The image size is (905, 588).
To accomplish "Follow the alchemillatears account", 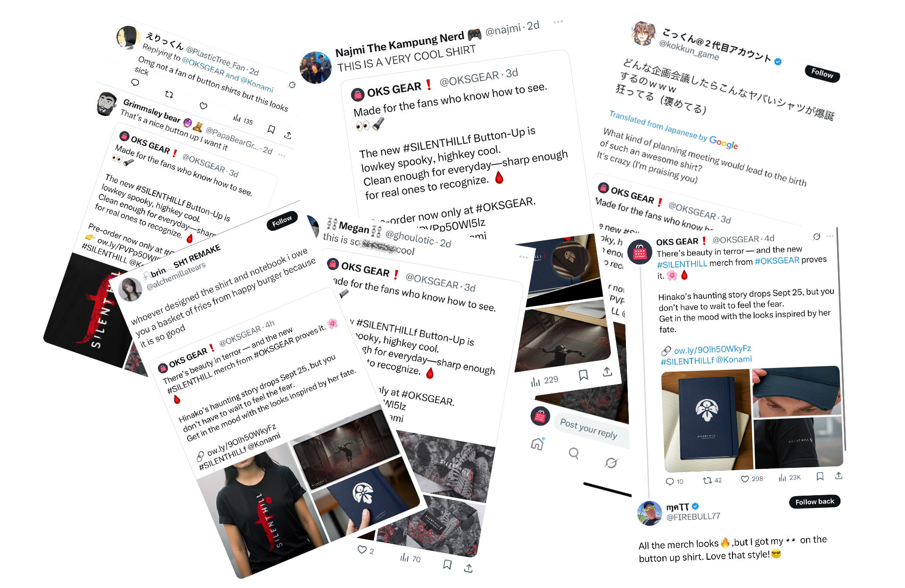I will [282, 220].
